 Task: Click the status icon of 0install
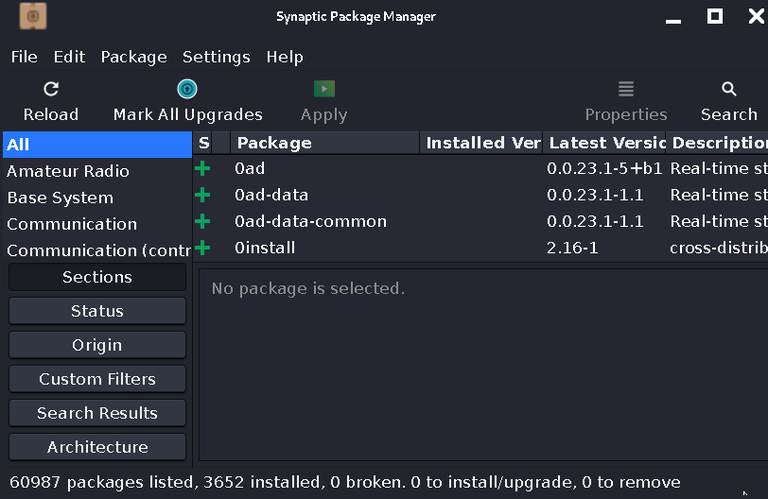(x=203, y=247)
